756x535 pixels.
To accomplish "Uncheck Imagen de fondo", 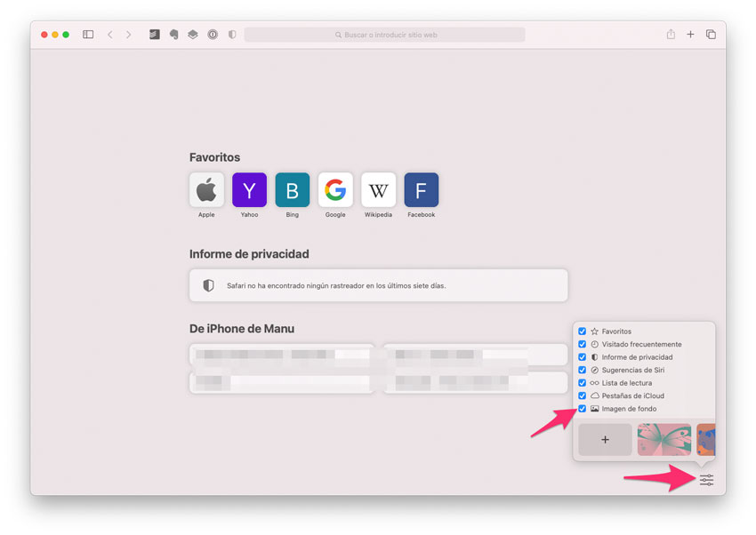I will pyautogui.click(x=583, y=409).
